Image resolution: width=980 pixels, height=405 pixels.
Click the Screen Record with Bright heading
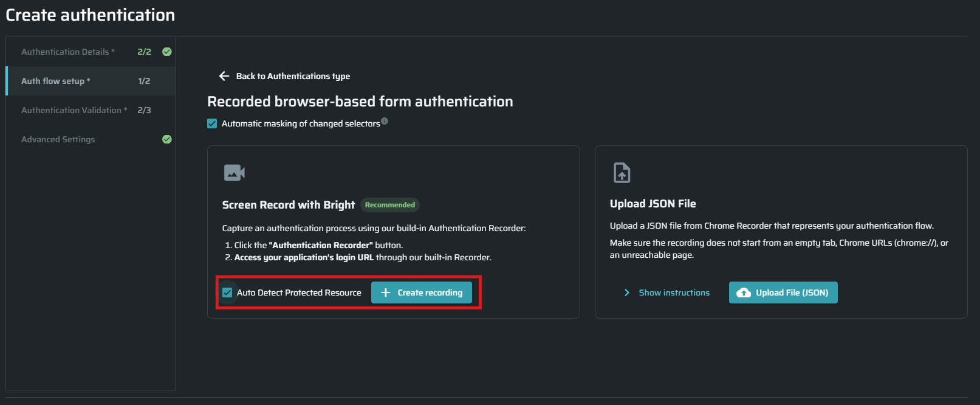289,205
